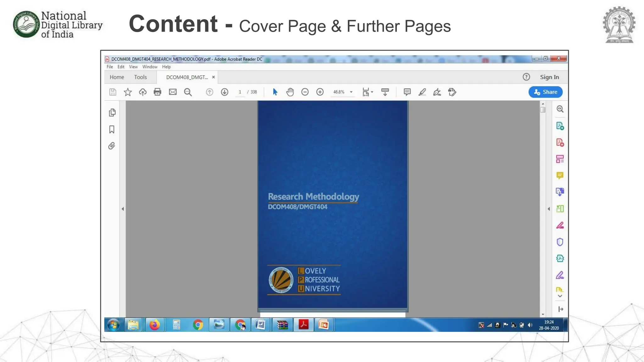Screen dimensions: 644x362
Task: Activate the selection arrow tool
Action: click(275, 92)
